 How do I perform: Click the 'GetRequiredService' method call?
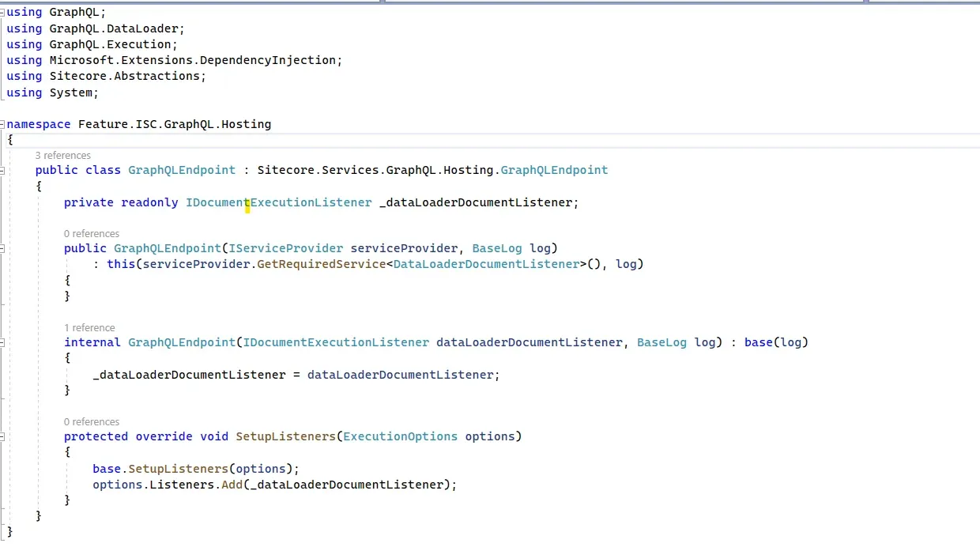(x=322, y=264)
